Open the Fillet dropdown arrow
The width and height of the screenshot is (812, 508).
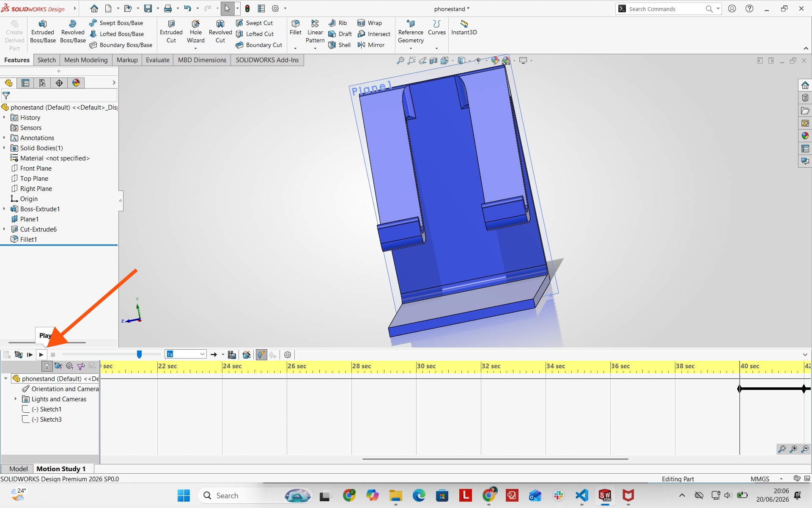[295, 48]
